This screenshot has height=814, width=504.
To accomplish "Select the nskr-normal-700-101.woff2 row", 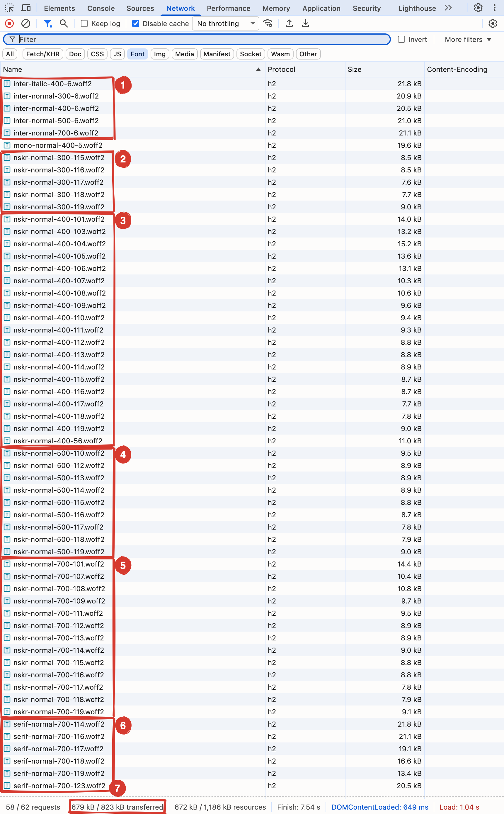I will click(252, 564).
